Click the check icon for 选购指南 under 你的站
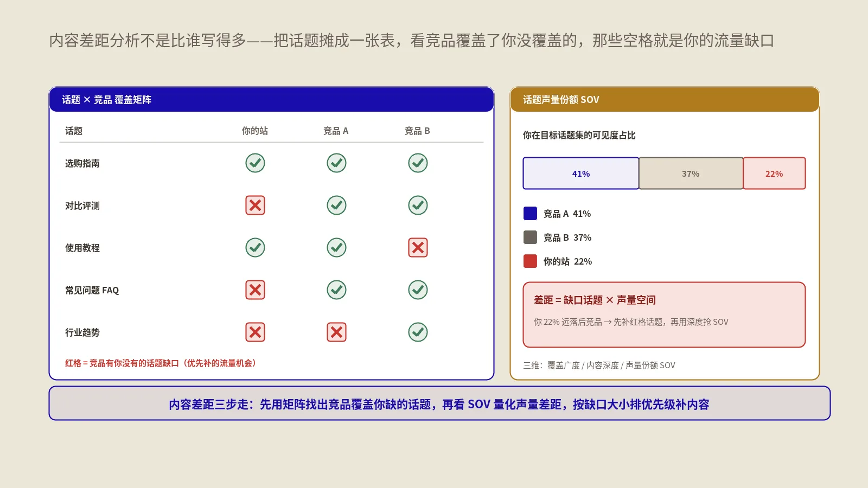 [255, 163]
